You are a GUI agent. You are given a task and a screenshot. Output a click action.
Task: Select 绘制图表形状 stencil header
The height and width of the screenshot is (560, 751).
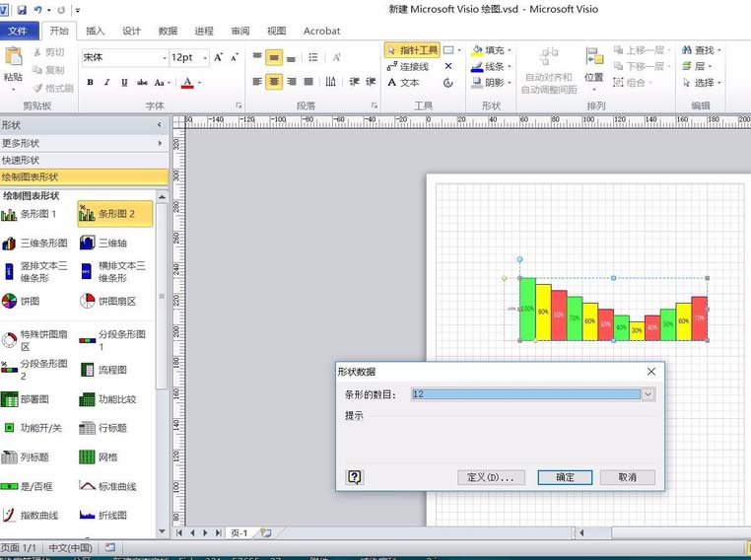[x=84, y=176]
